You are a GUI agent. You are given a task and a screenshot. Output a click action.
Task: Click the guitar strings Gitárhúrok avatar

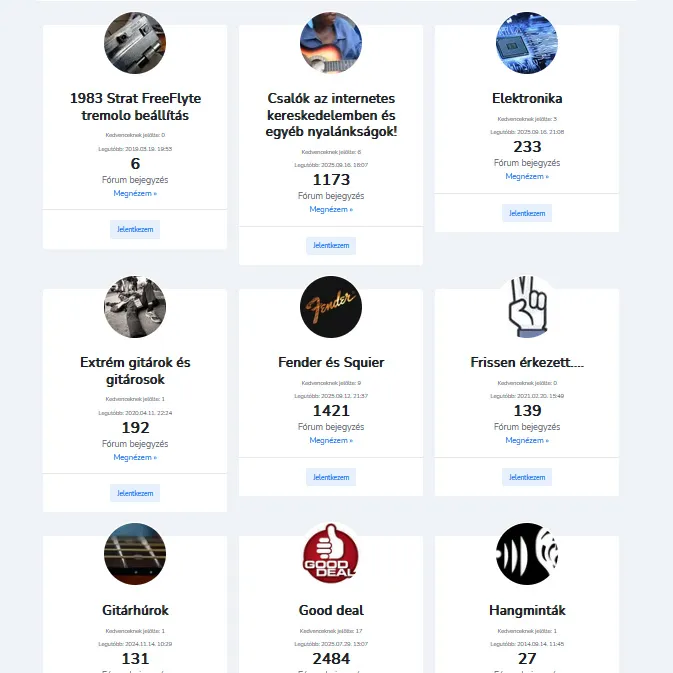click(135, 553)
